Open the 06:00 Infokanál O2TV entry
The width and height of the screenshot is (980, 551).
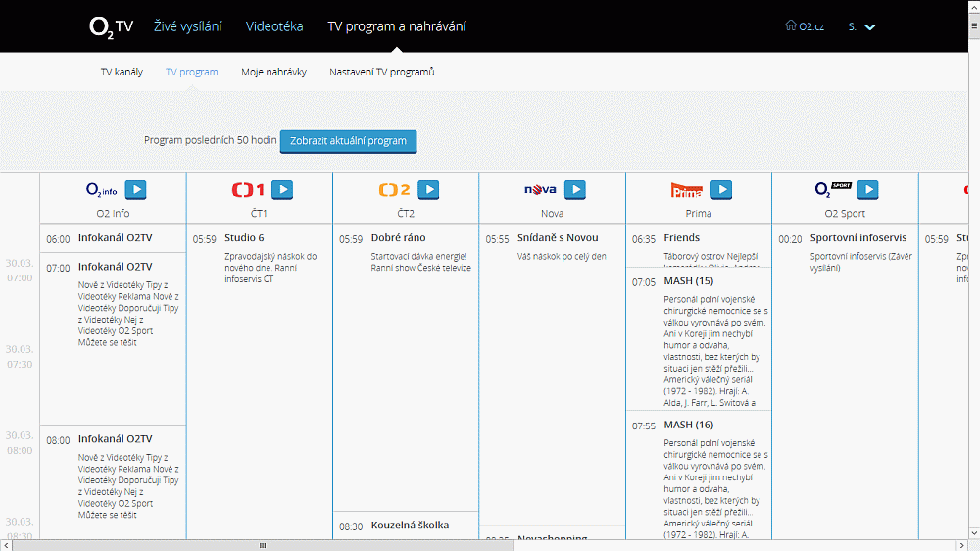click(113, 238)
